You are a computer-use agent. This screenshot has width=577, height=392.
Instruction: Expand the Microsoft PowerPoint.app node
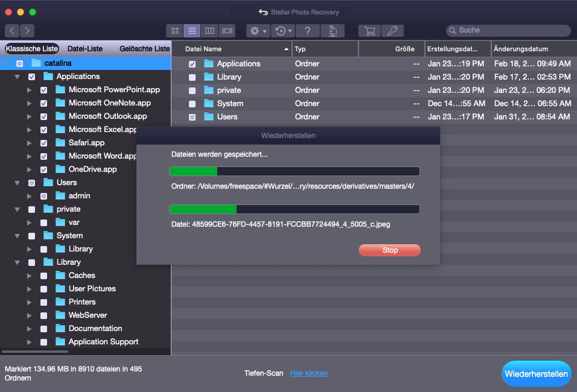tap(29, 90)
